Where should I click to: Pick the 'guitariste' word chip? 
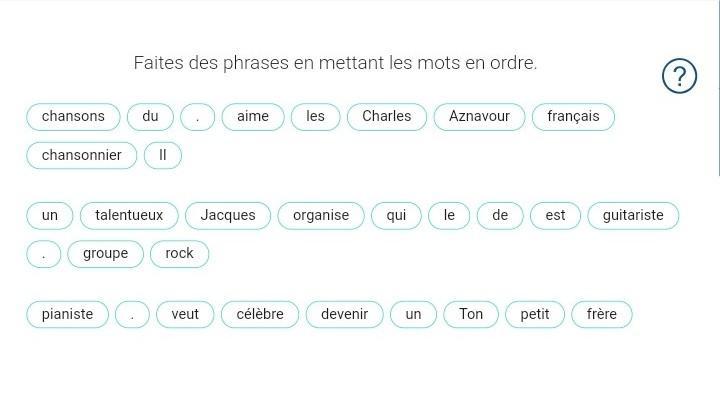click(x=633, y=215)
